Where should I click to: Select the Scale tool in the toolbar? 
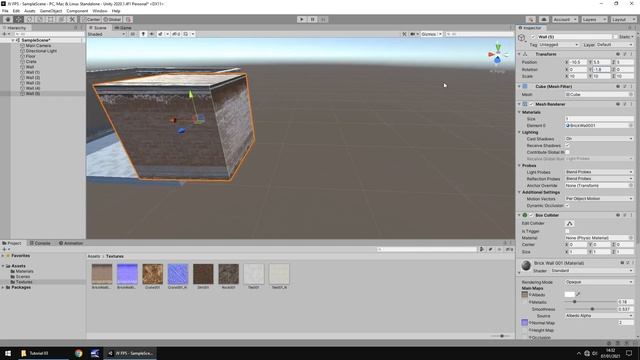pyautogui.click(x=40, y=20)
